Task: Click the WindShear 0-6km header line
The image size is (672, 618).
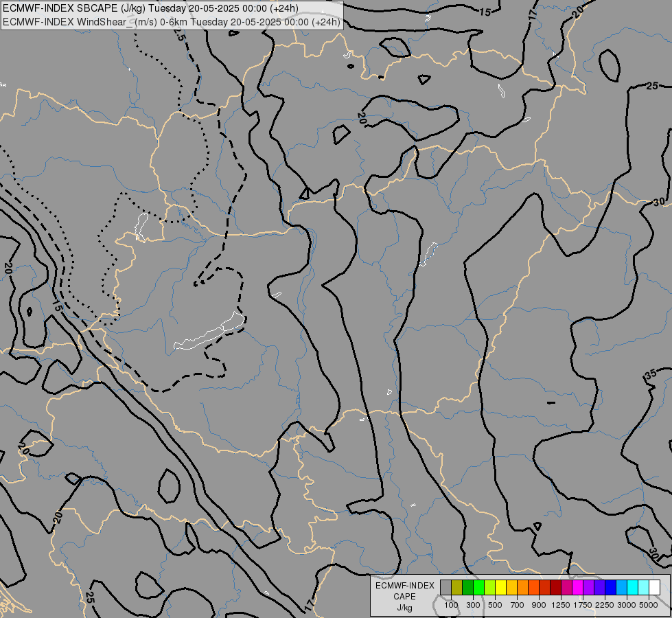Action: [172, 22]
